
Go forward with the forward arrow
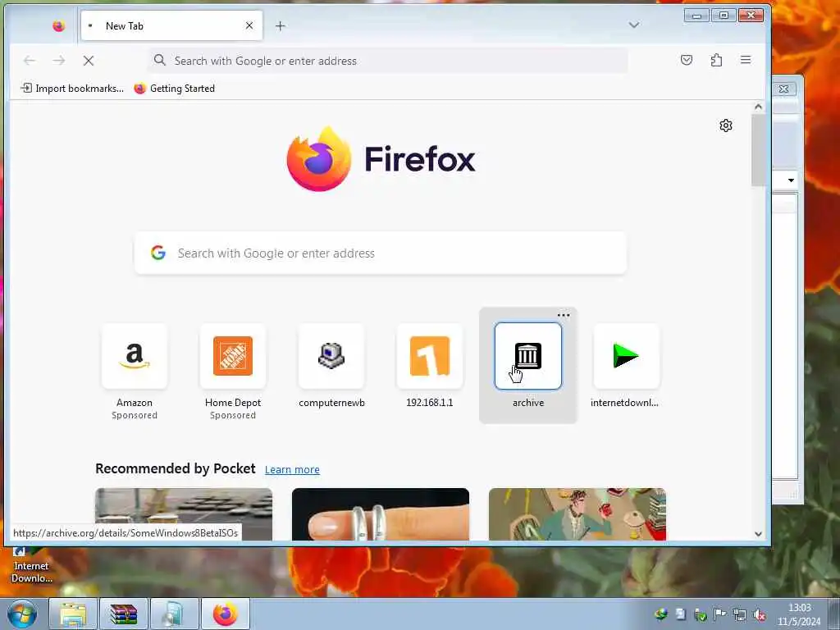click(x=59, y=61)
